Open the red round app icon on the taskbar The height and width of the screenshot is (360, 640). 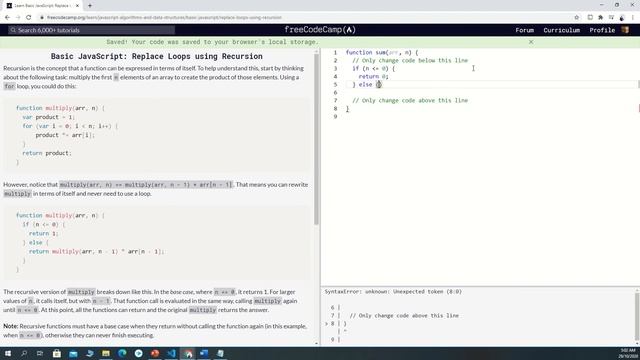pos(155,353)
